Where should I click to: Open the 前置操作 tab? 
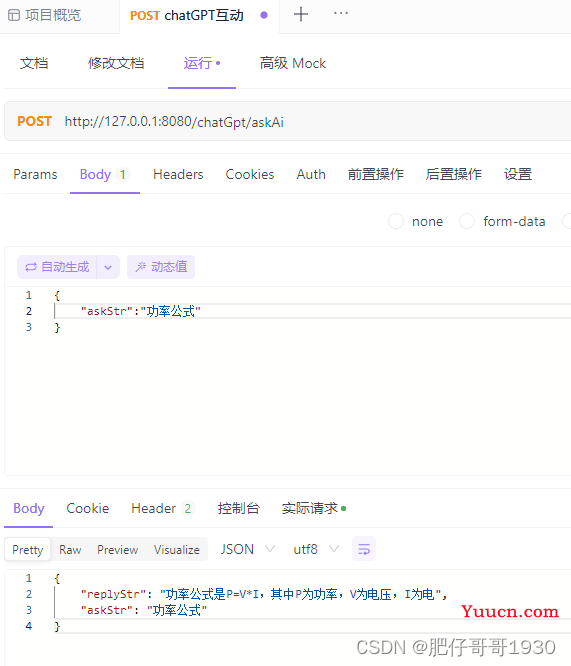point(376,174)
